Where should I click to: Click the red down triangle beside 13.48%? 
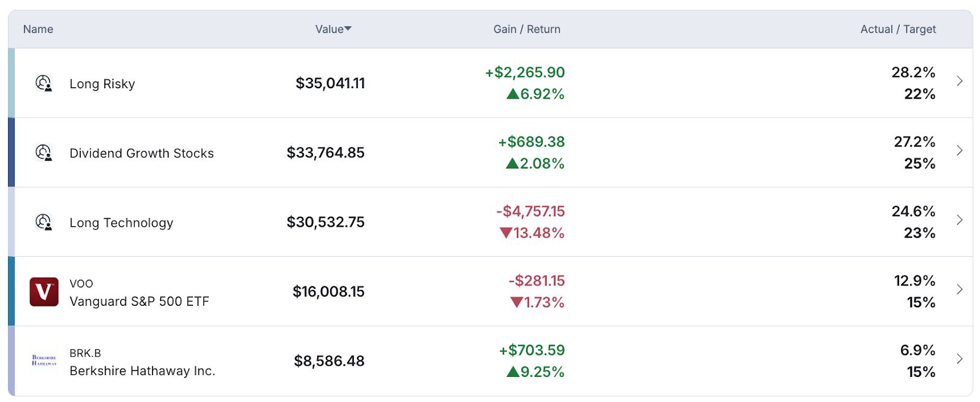(x=506, y=233)
